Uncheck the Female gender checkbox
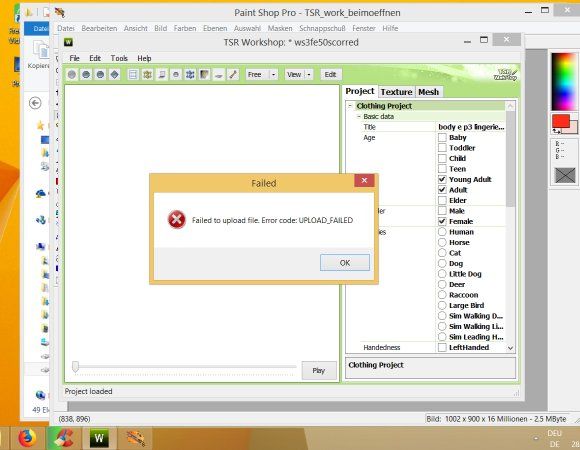The height and width of the screenshot is (450, 580). coord(442,221)
